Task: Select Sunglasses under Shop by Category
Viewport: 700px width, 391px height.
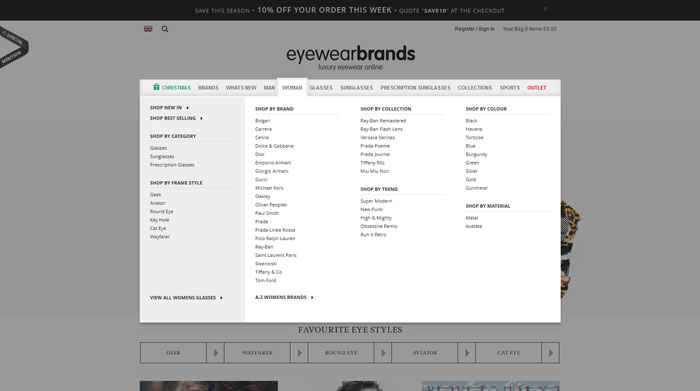Action: click(x=162, y=157)
